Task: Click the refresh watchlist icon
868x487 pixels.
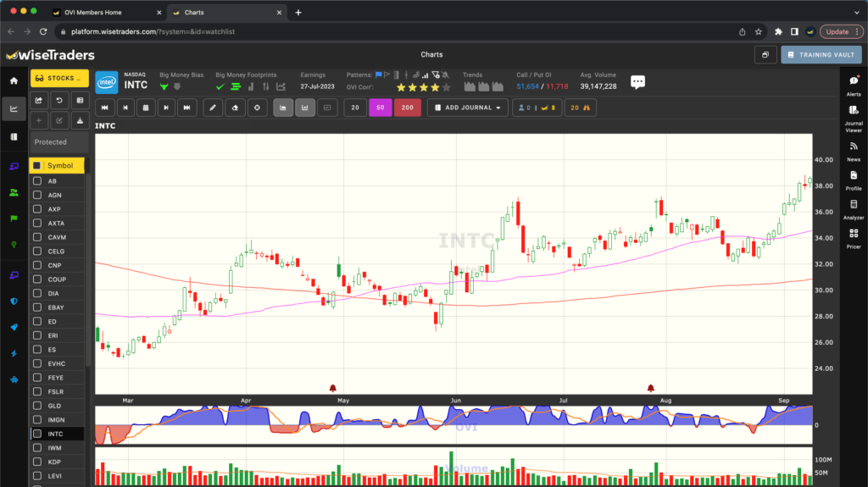Action: click(59, 100)
